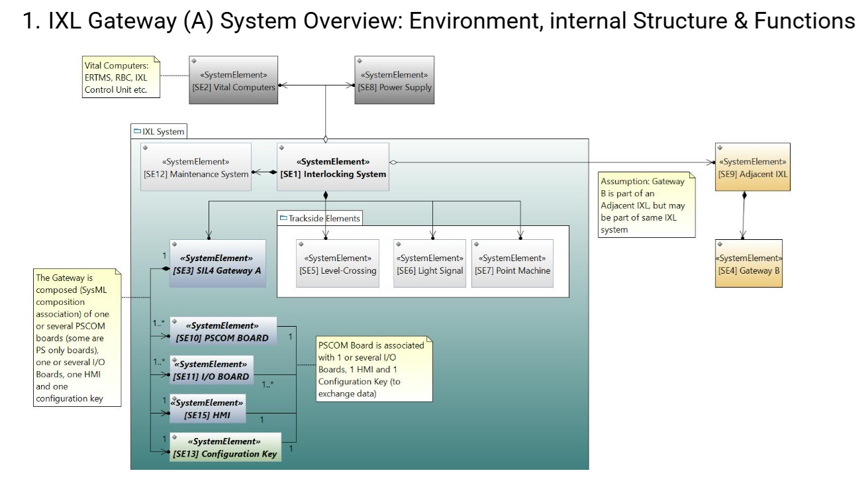Select the Vital Computers yellow note

121,78
